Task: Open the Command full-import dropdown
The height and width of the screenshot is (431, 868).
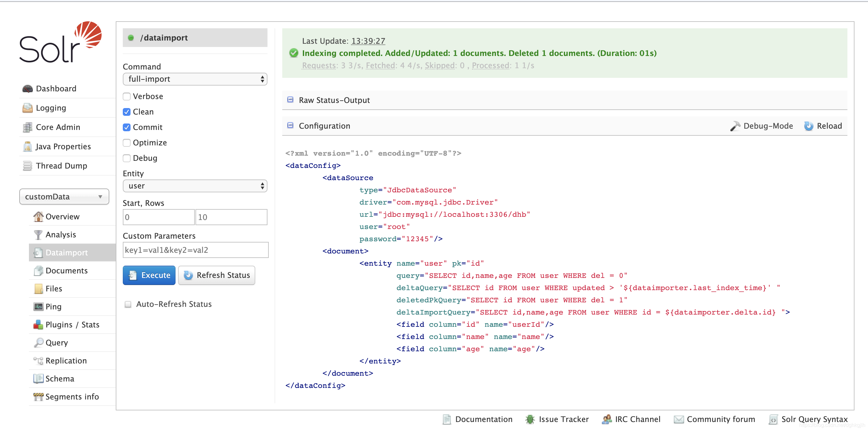Action: coord(195,79)
